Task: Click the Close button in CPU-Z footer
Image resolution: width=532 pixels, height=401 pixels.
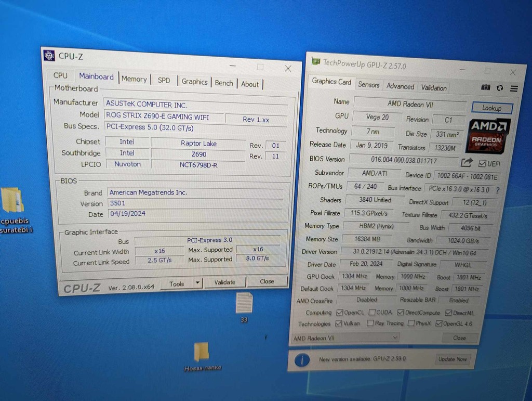Action: pos(267,281)
